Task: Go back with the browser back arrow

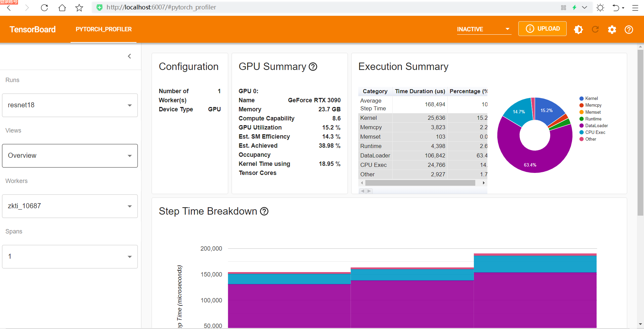Action: tap(9, 8)
